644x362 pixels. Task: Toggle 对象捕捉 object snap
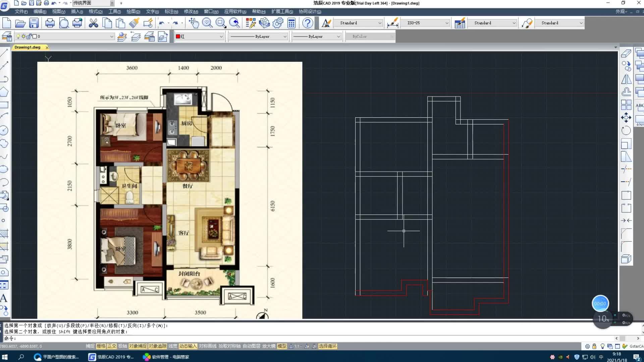point(138,346)
